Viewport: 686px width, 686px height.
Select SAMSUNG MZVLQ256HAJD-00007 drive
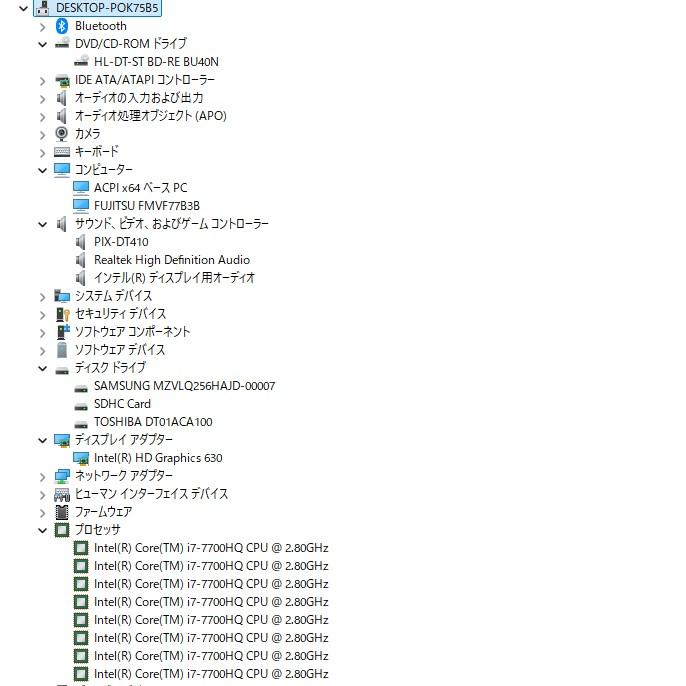coord(184,386)
